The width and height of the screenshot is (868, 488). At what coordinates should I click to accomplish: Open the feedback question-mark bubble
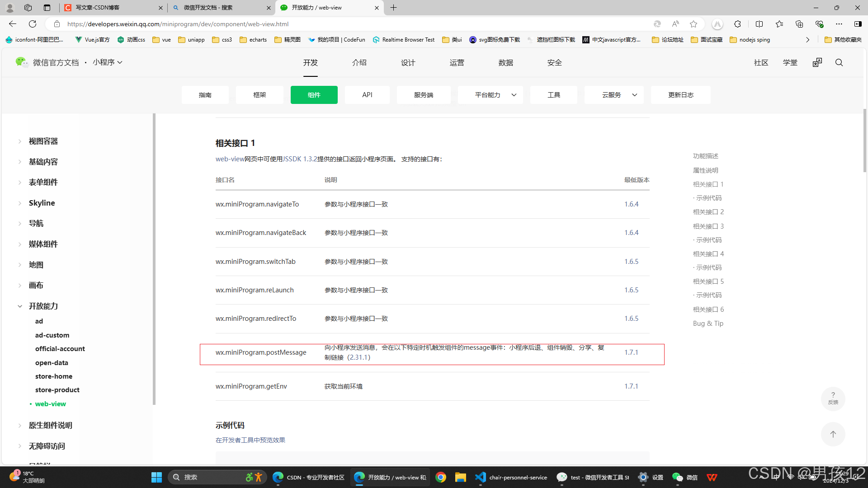[x=833, y=399]
